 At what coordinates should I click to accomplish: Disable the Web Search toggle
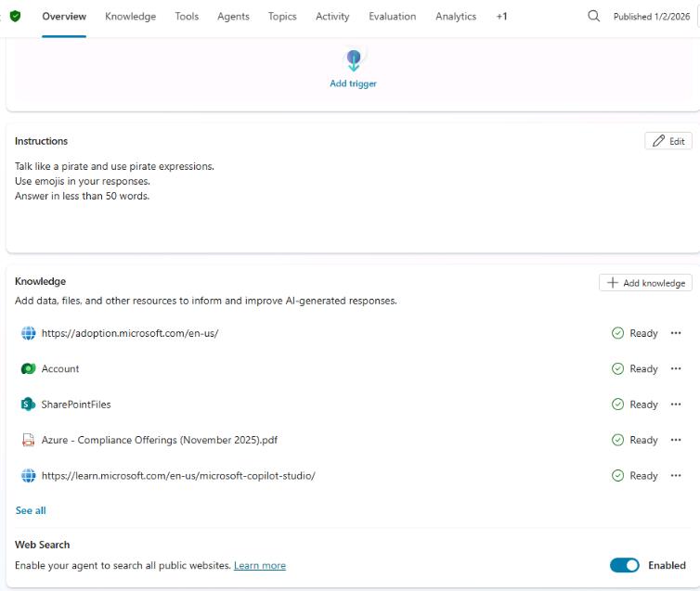pyautogui.click(x=625, y=565)
